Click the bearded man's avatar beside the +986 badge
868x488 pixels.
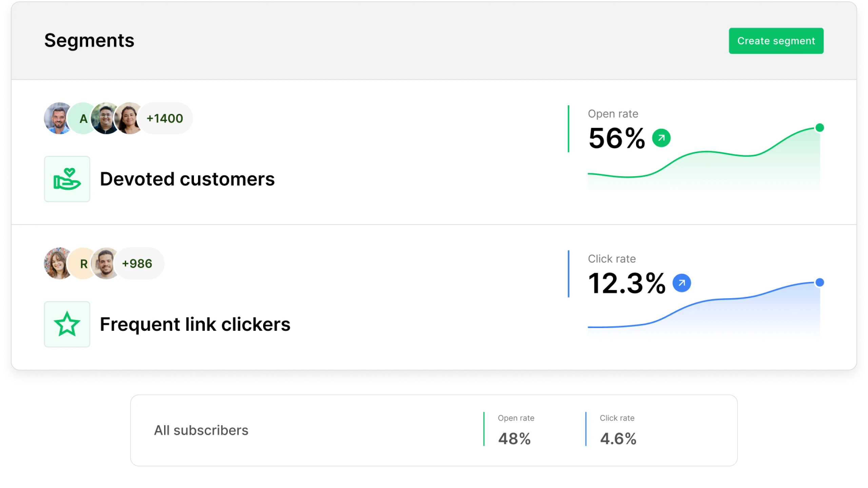(106, 263)
